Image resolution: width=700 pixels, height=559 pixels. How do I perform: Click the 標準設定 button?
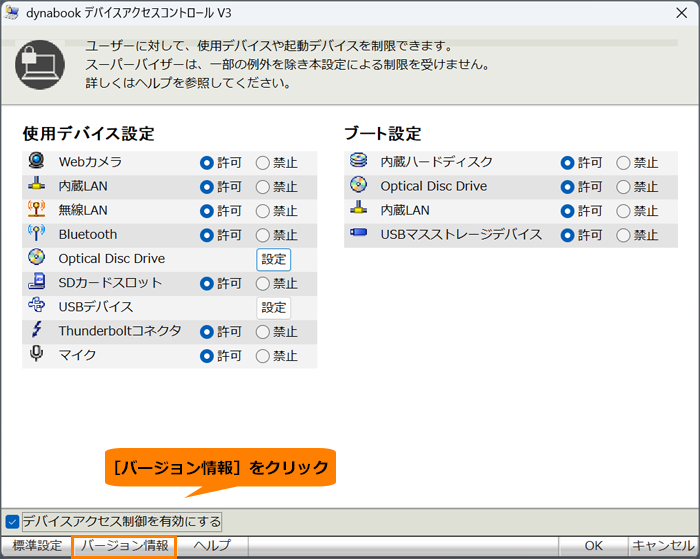(37, 546)
